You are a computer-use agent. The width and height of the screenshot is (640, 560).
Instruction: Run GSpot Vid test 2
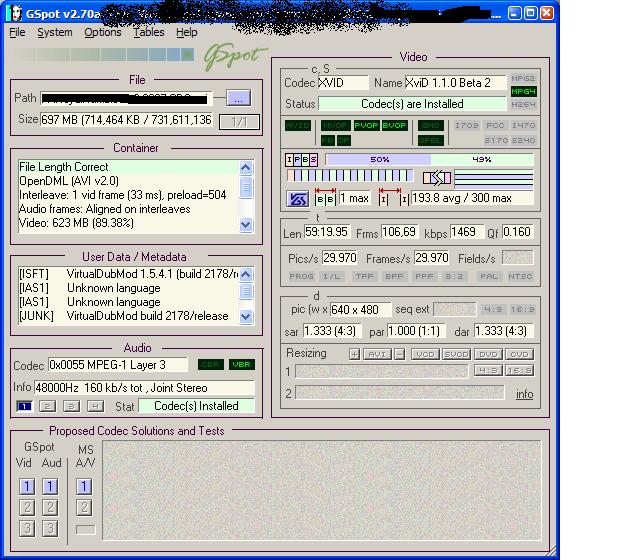pos(27,507)
